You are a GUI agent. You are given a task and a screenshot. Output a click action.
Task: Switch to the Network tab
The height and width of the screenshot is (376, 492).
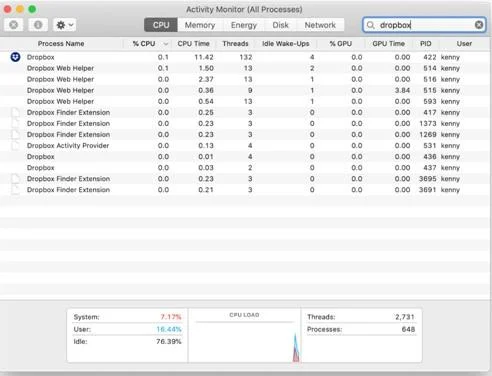pos(320,25)
